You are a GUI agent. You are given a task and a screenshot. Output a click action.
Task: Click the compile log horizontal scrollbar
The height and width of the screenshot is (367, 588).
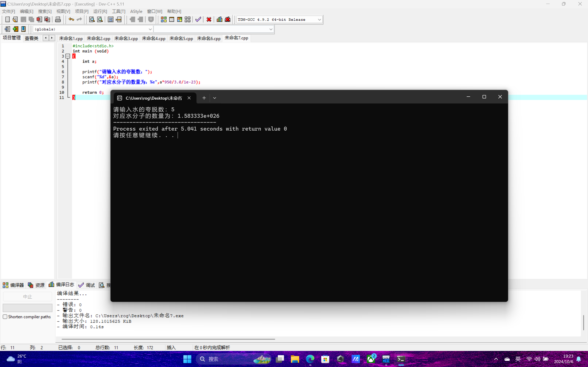[x=168, y=339]
